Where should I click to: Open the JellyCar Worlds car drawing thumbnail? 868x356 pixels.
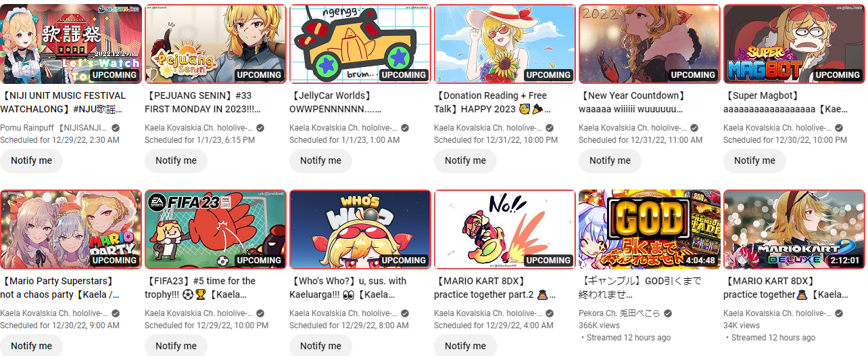(x=360, y=44)
